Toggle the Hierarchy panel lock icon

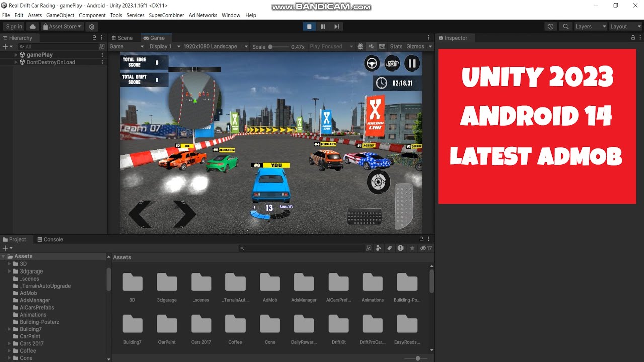pos(94,38)
